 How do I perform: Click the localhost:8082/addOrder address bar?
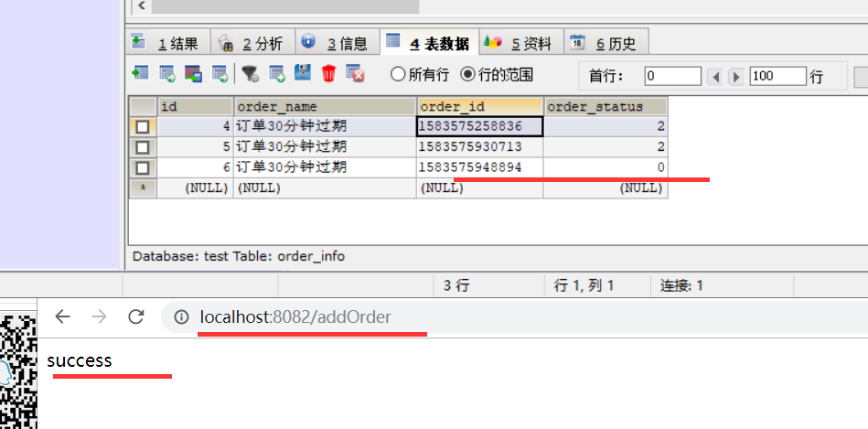pyautogui.click(x=515, y=317)
